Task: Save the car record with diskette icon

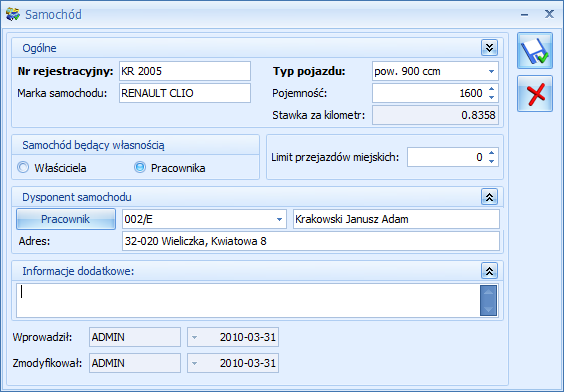Action: tap(535, 51)
